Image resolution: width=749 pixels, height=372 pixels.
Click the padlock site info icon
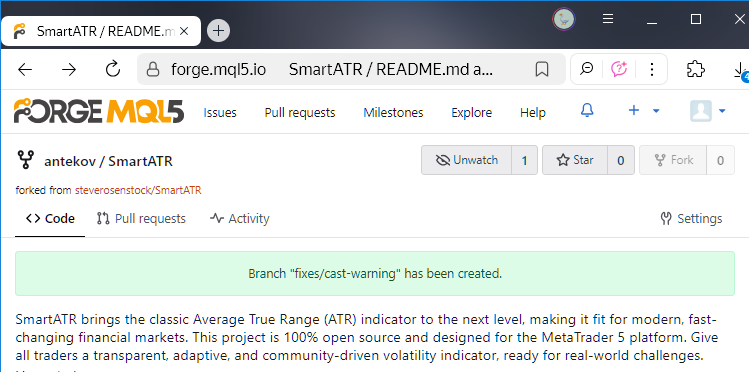[152, 70]
